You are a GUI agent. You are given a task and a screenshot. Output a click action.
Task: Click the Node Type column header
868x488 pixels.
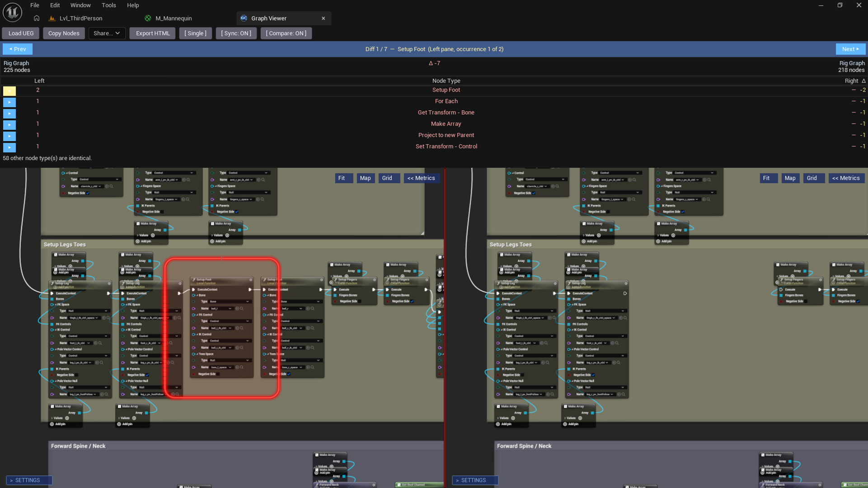(x=446, y=81)
